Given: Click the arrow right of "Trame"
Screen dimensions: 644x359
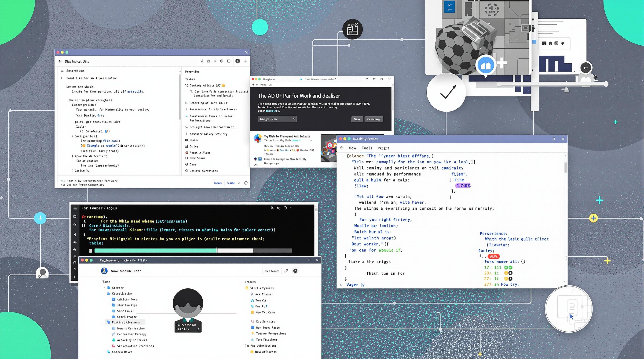Looking at the screenshot, I should coord(239,183).
